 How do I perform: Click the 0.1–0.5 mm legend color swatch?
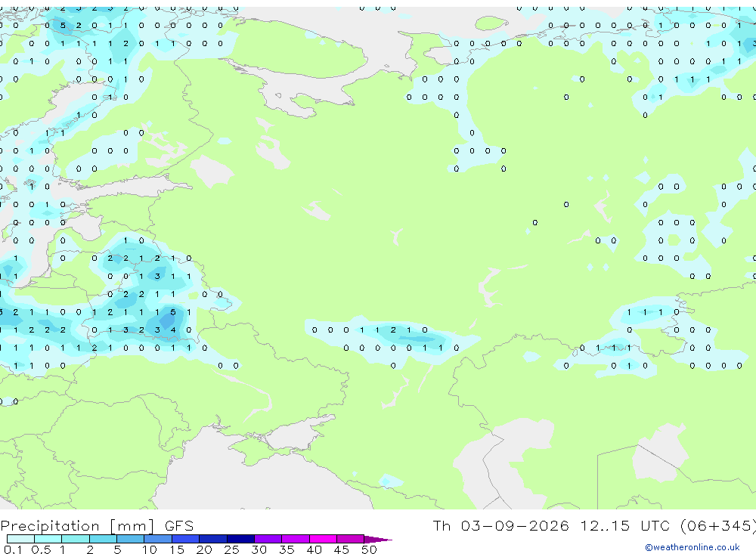pos(20,539)
